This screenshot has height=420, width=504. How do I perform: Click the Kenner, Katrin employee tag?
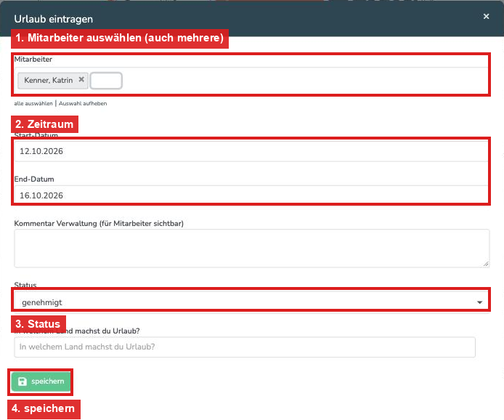53,81
